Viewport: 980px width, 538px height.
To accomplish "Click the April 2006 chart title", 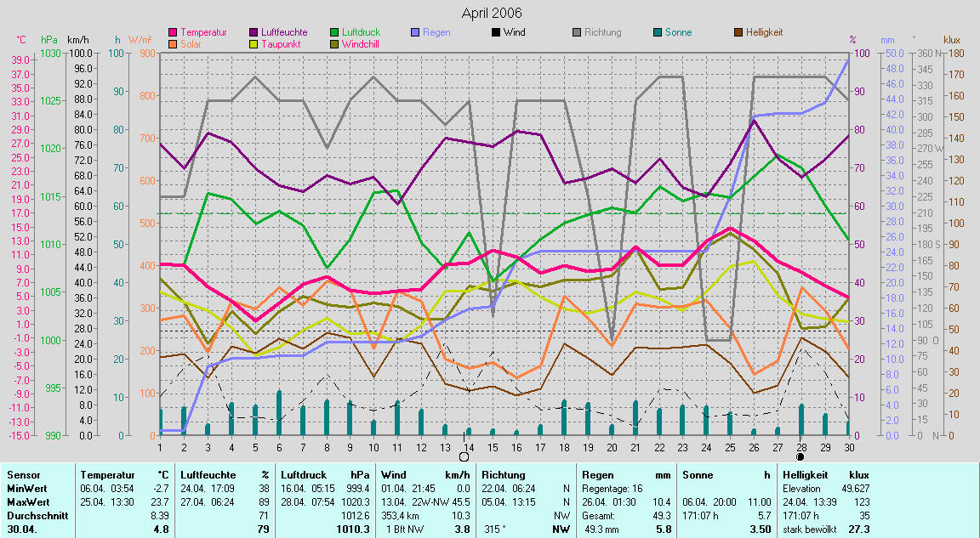I will (x=492, y=13).
